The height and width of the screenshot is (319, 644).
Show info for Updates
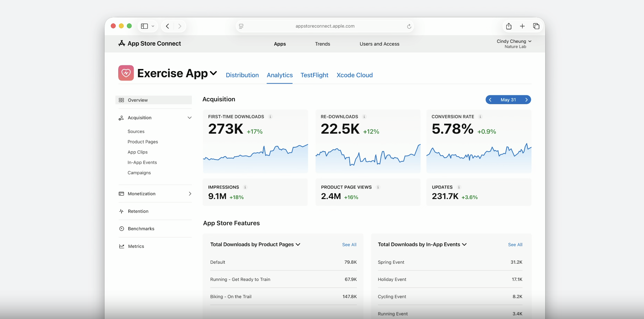click(459, 187)
